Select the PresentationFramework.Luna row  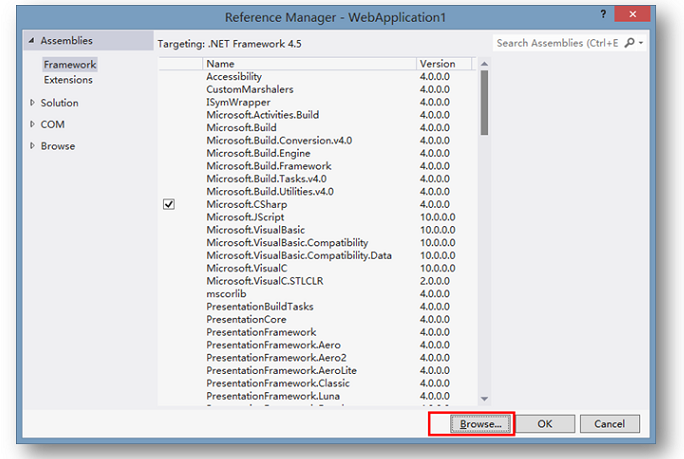318,396
